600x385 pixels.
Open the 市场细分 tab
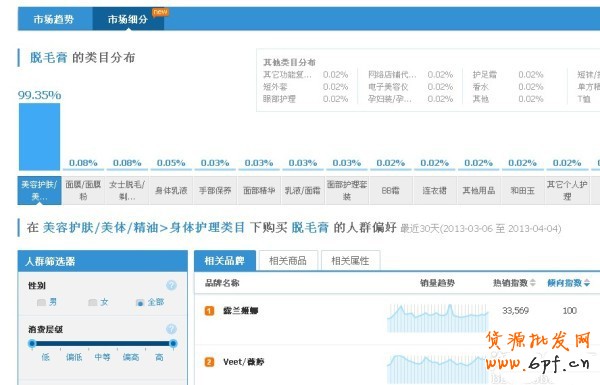[x=128, y=19]
